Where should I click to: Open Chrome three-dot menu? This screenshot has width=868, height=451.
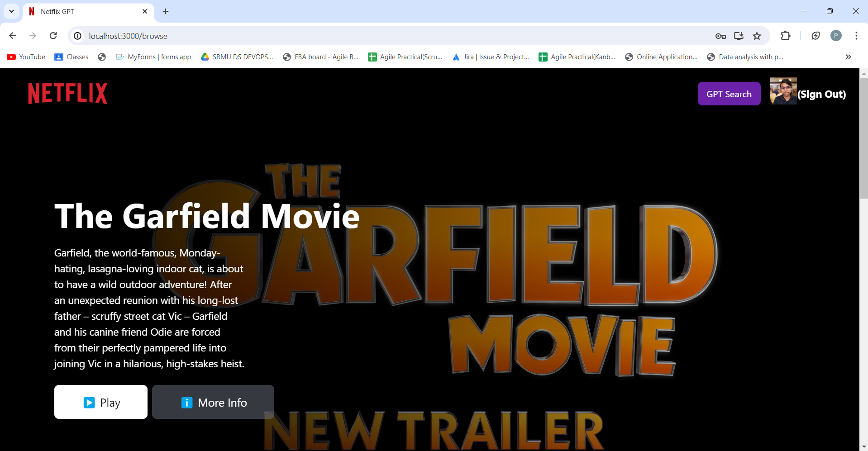tap(856, 36)
